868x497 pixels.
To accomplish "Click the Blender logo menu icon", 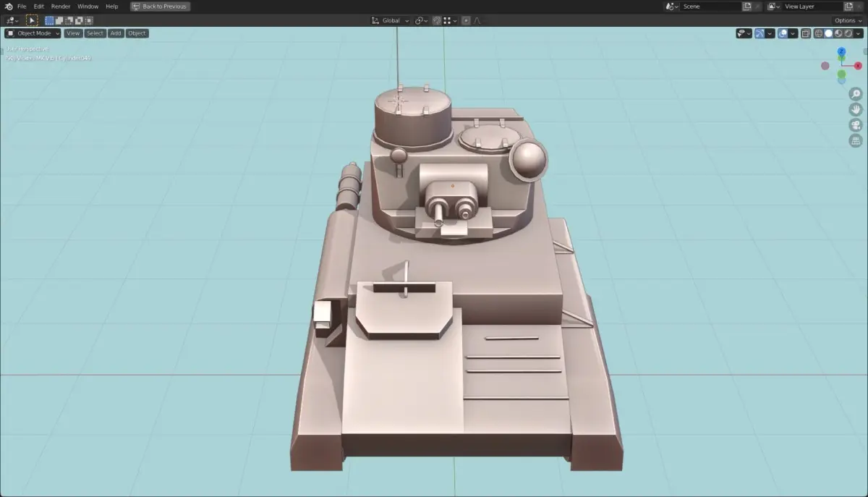I will 9,6.
